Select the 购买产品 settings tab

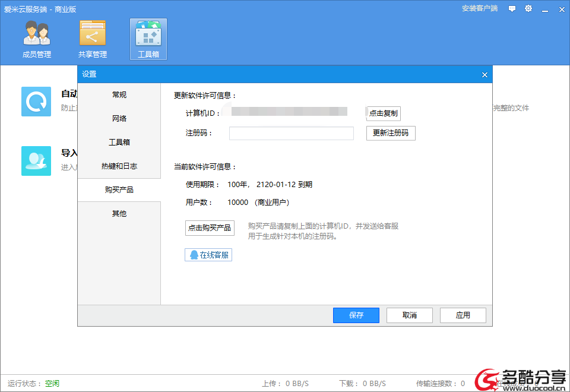(x=119, y=190)
